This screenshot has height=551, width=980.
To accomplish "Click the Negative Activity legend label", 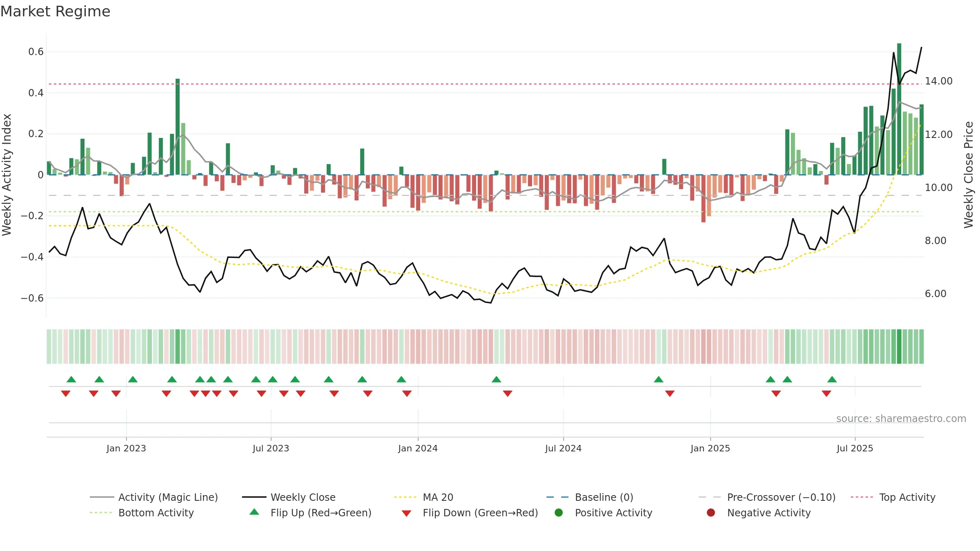I will [x=769, y=513].
